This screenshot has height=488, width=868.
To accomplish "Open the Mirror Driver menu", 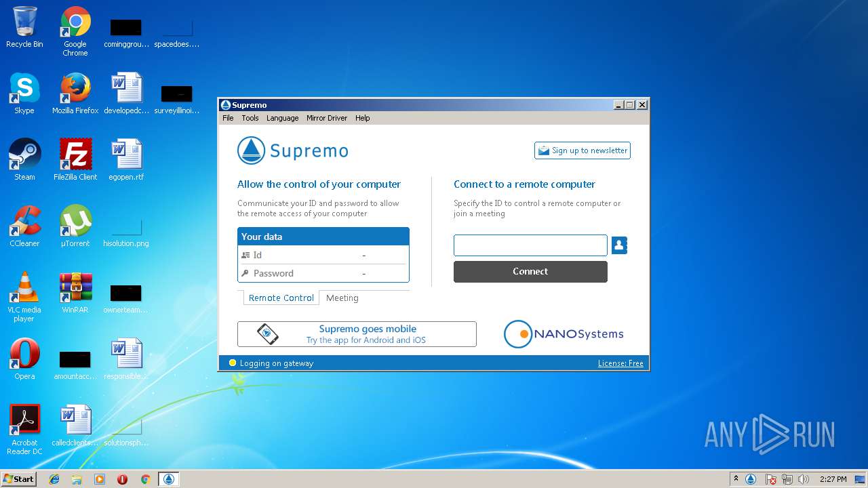I will [x=327, y=118].
